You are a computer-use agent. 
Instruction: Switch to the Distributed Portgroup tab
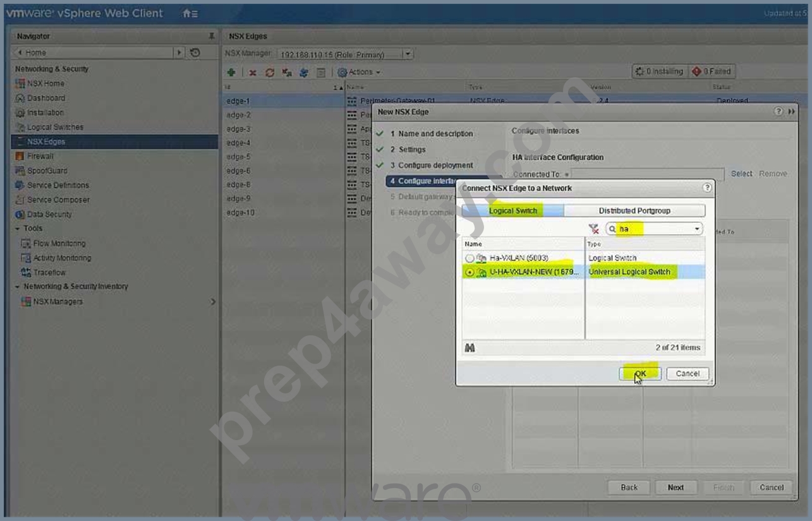634,210
